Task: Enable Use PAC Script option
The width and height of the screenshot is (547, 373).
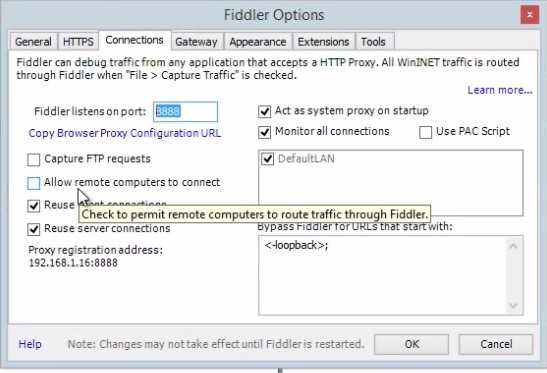Action: [425, 132]
